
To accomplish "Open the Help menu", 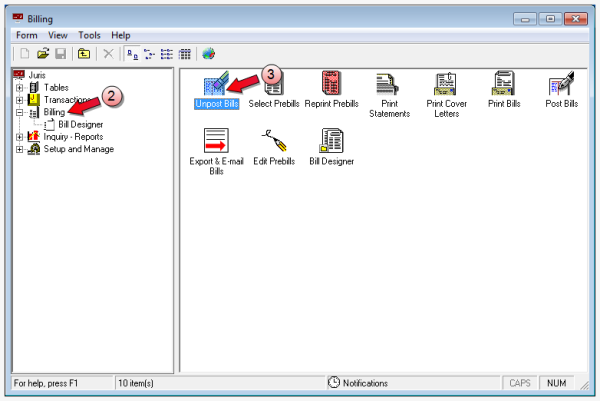I will pos(121,35).
